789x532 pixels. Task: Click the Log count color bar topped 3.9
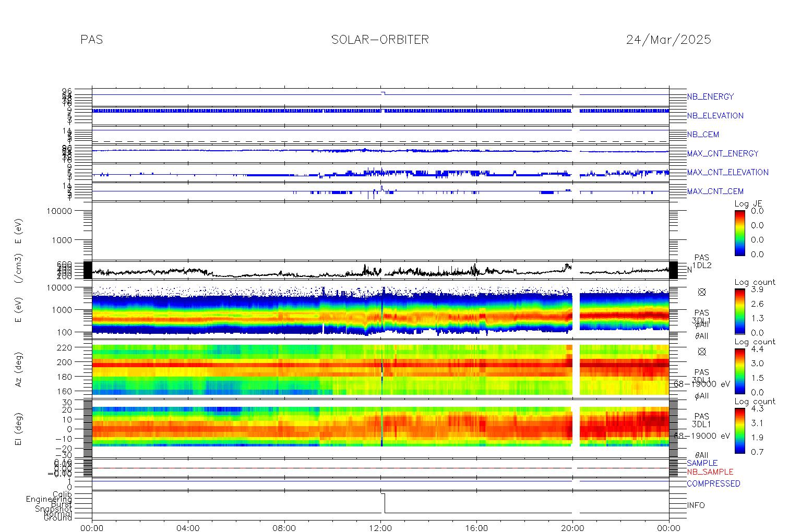(739, 311)
